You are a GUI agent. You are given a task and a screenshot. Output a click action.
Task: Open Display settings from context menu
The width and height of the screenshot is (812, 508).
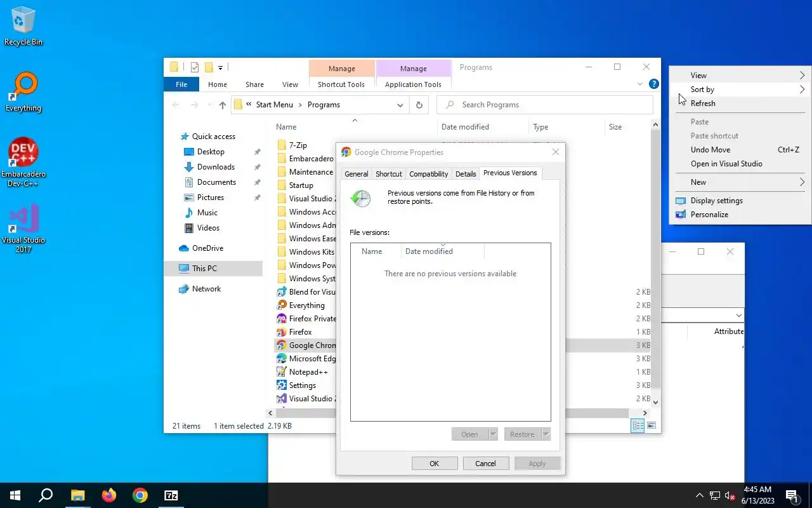pos(741,201)
